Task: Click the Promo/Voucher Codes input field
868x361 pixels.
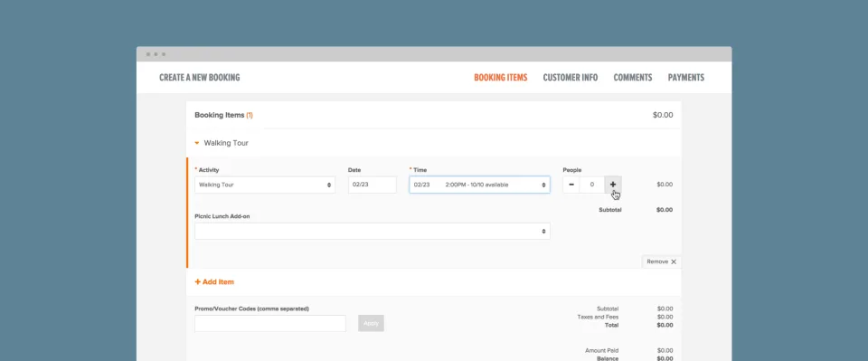Action: pyautogui.click(x=270, y=323)
